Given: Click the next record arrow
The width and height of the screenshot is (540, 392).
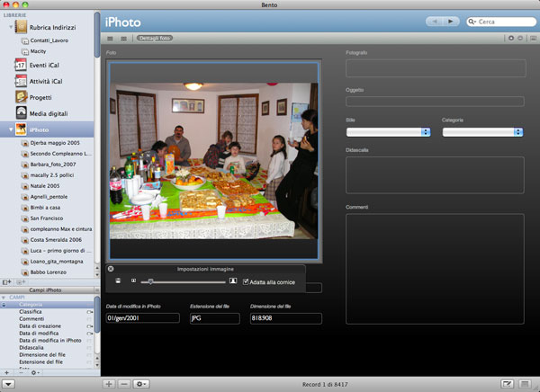Looking at the screenshot, I should tap(451, 20).
